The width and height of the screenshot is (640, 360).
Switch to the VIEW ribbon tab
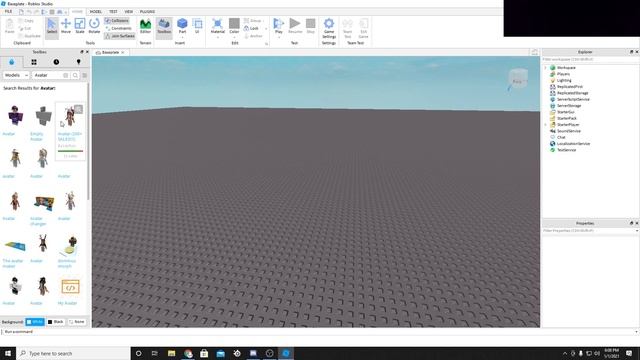[129, 11]
